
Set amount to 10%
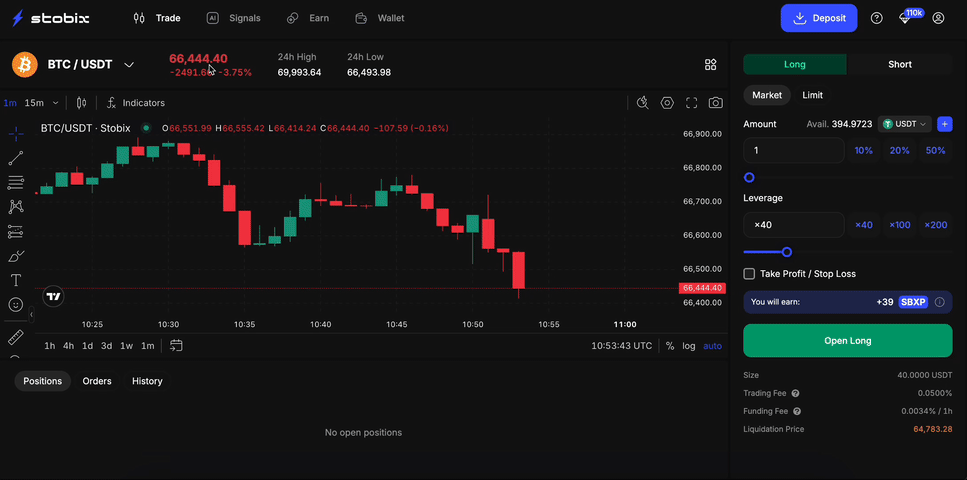[863, 150]
